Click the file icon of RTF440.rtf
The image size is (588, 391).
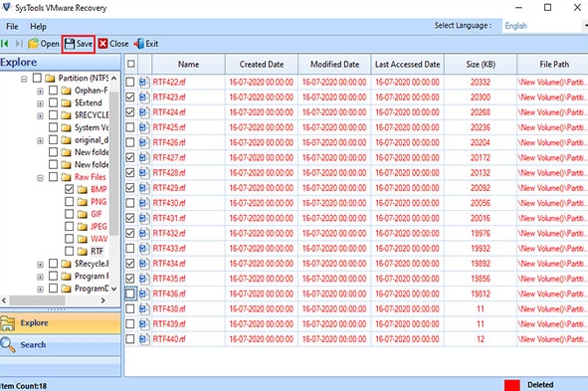coord(144,339)
